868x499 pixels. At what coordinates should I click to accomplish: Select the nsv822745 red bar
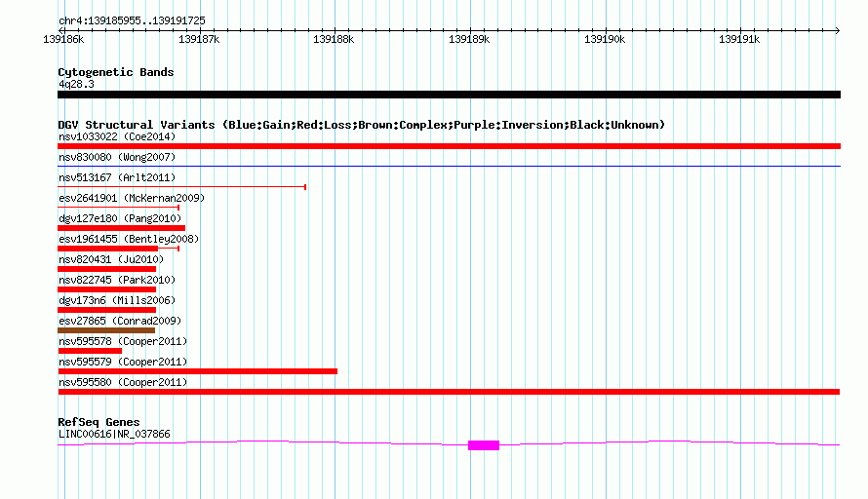tap(107, 289)
